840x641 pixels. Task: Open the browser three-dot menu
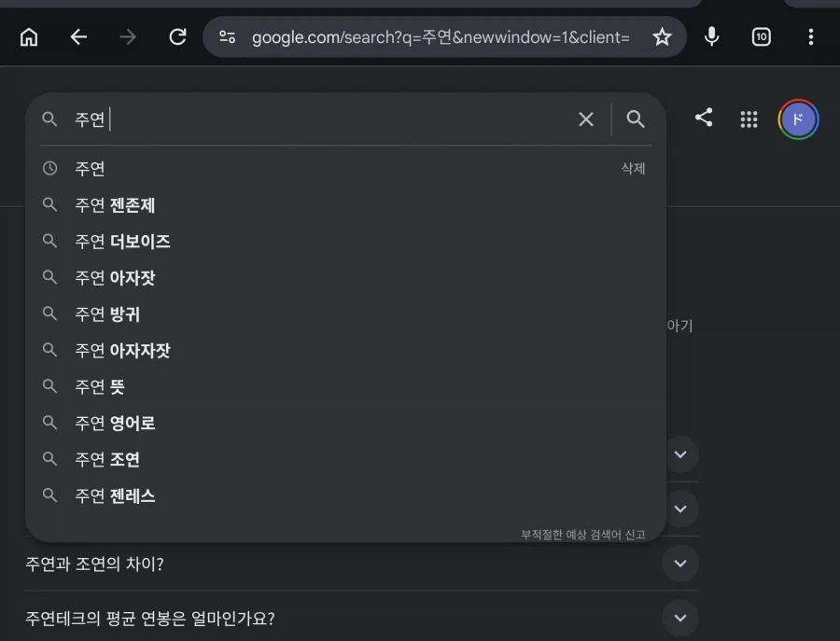coord(810,37)
